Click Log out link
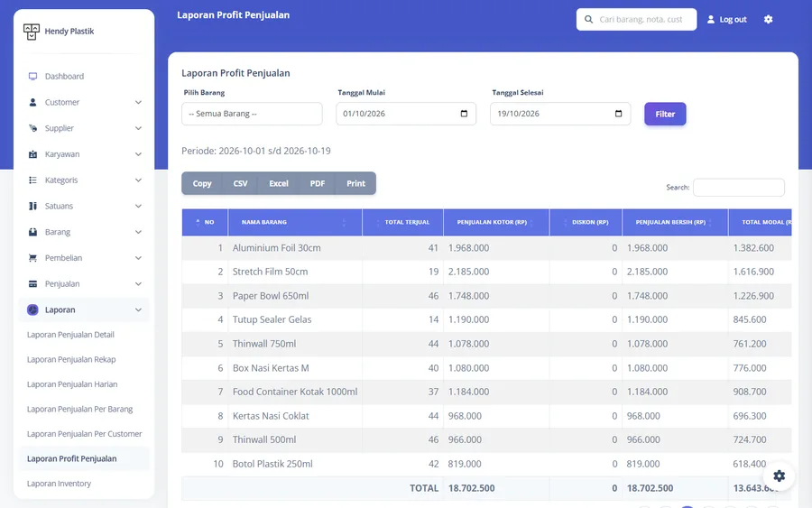 click(x=733, y=20)
